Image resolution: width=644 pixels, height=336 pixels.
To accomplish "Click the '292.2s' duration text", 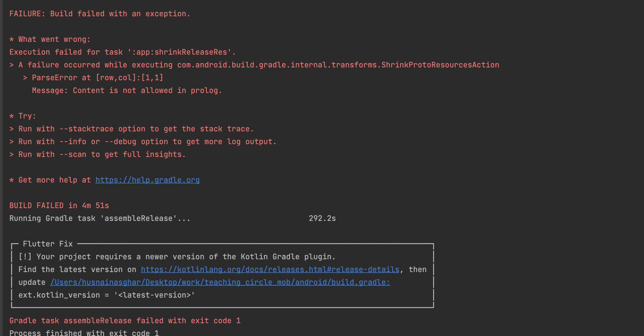I will [x=322, y=219].
